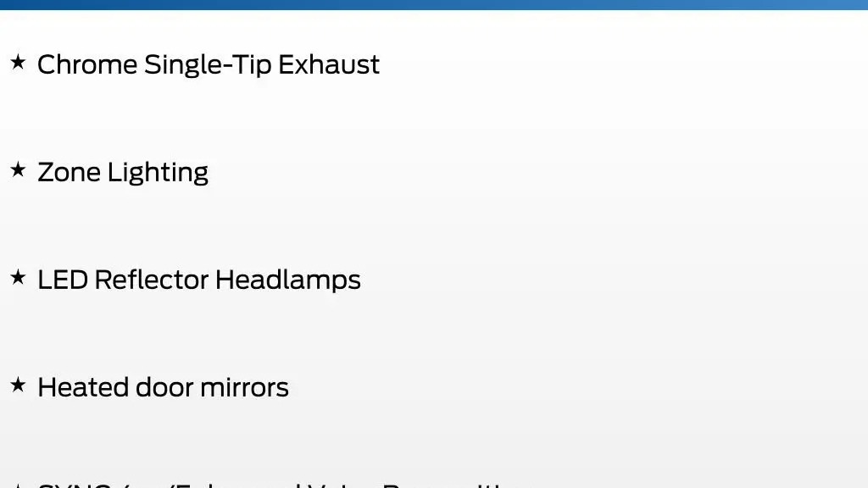
Task: Click the word Reflector
Action: coord(152,280)
